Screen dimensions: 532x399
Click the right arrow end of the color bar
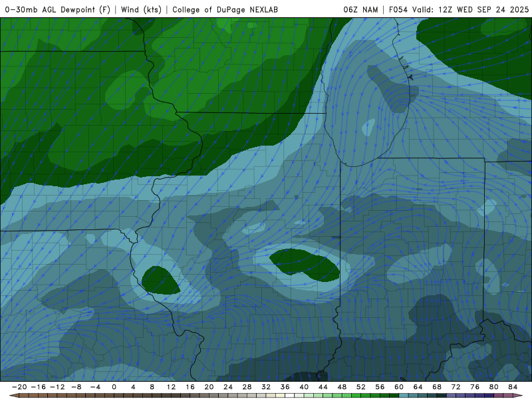pyautogui.click(x=519, y=396)
